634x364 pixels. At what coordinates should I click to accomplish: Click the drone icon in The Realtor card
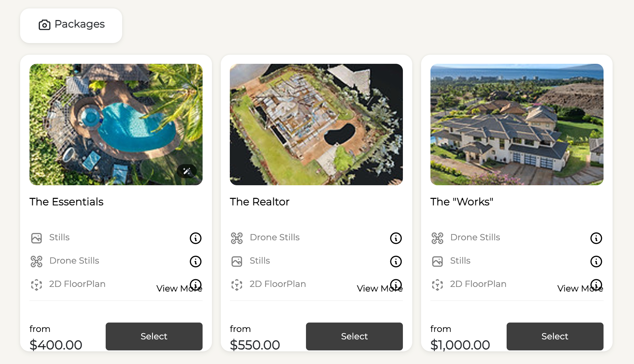point(237,238)
